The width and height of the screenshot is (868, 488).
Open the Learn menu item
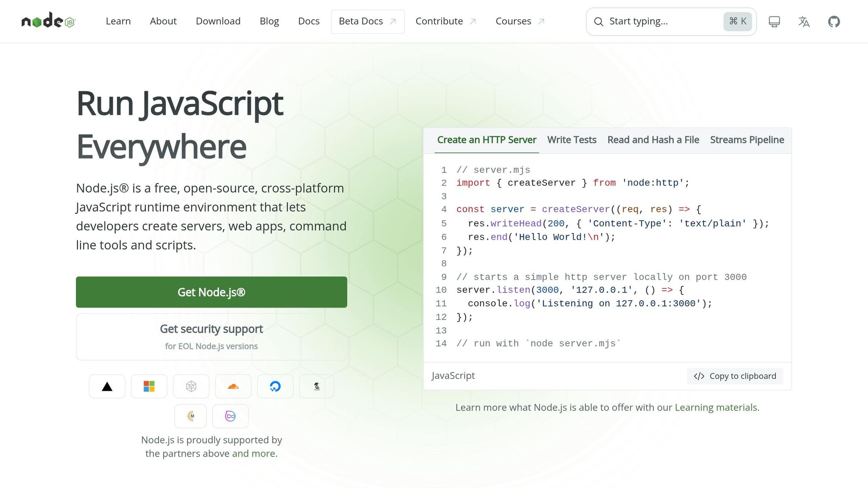(118, 21)
